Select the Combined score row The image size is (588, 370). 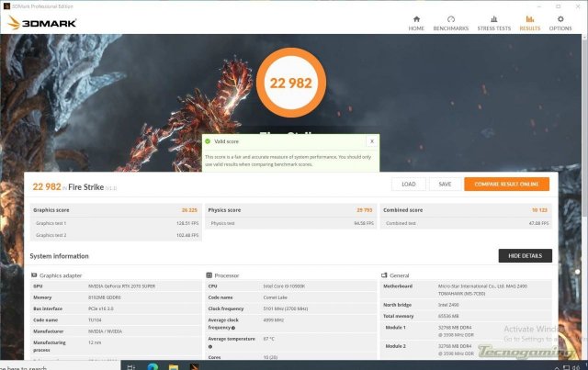click(x=464, y=210)
